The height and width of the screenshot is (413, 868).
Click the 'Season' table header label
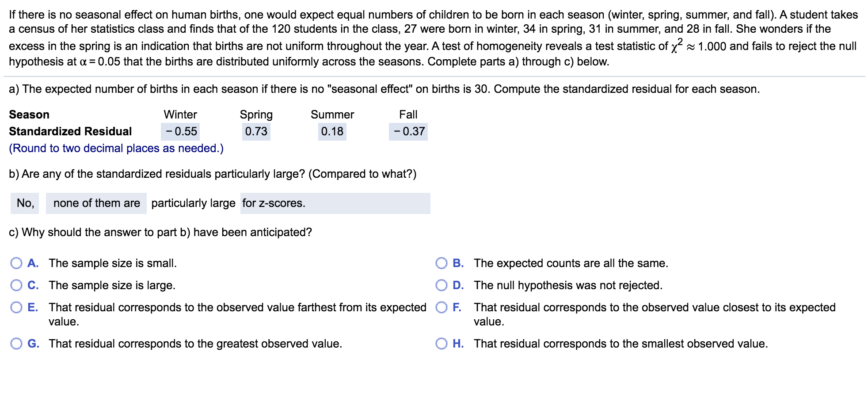click(29, 115)
